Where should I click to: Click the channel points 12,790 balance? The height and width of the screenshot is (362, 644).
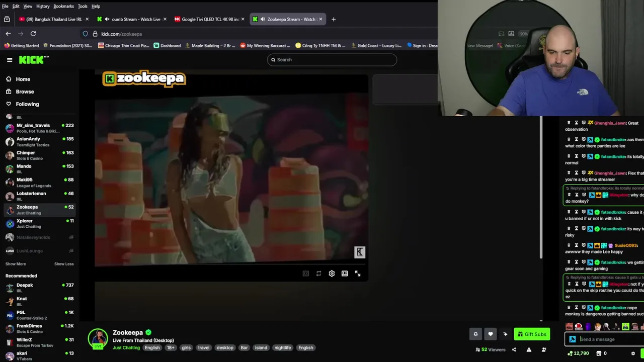[x=578, y=353]
